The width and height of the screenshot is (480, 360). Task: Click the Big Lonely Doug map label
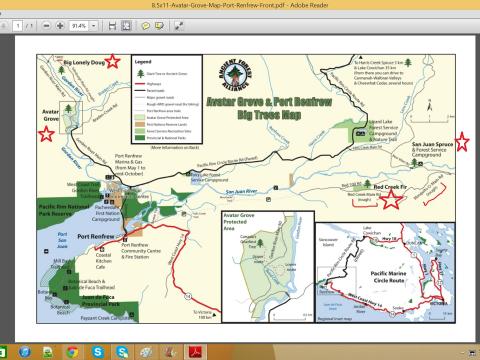[84, 62]
